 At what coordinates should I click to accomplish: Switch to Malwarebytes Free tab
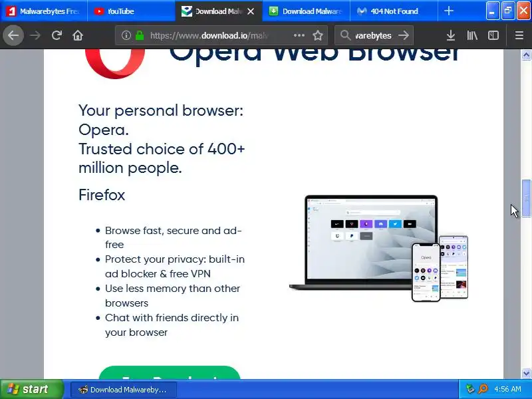pyautogui.click(x=44, y=11)
